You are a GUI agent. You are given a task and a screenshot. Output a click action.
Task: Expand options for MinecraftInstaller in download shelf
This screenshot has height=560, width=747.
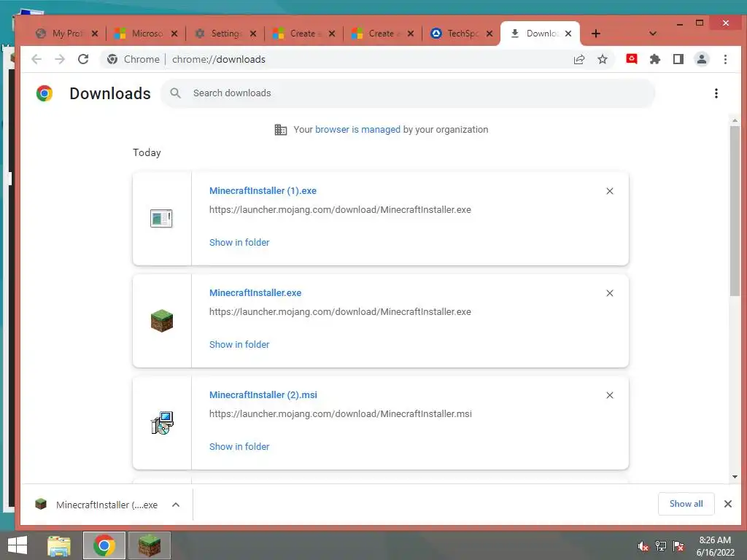176,505
